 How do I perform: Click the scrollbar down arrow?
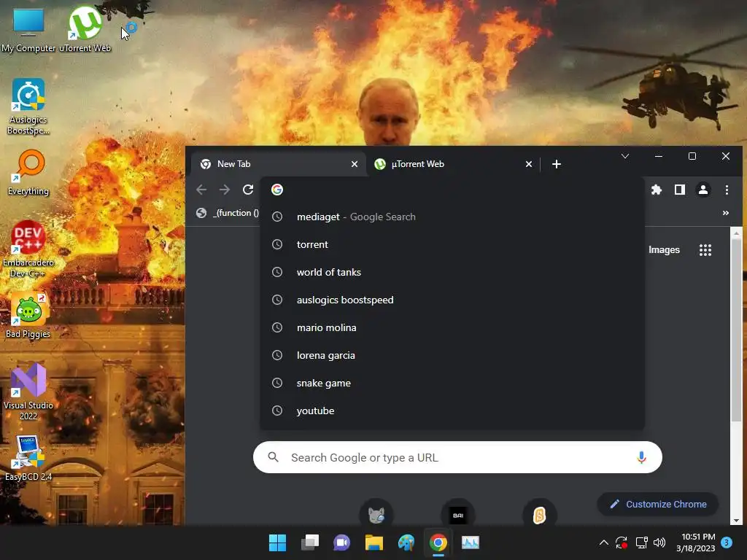point(737,521)
